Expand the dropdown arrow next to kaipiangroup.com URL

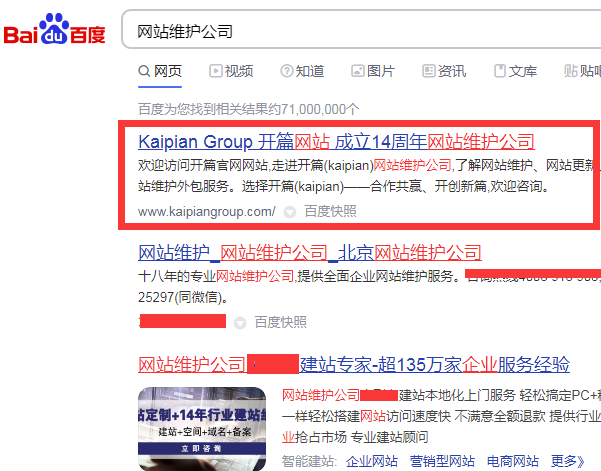[290, 212]
